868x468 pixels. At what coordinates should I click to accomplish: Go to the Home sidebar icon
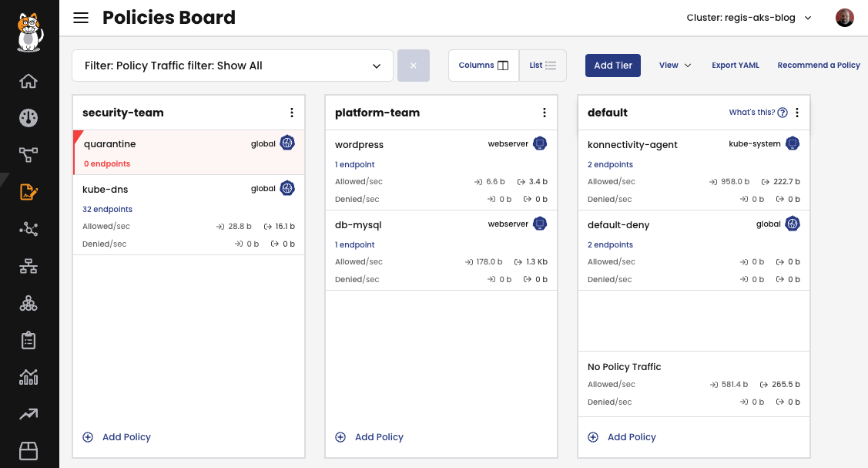(28, 82)
